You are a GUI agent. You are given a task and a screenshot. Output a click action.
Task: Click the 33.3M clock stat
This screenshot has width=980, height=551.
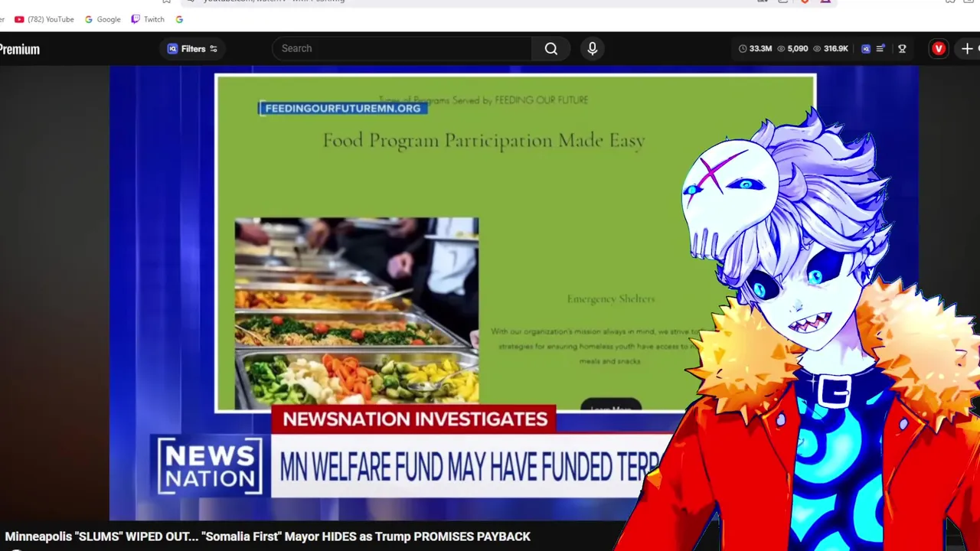pos(755,48)
